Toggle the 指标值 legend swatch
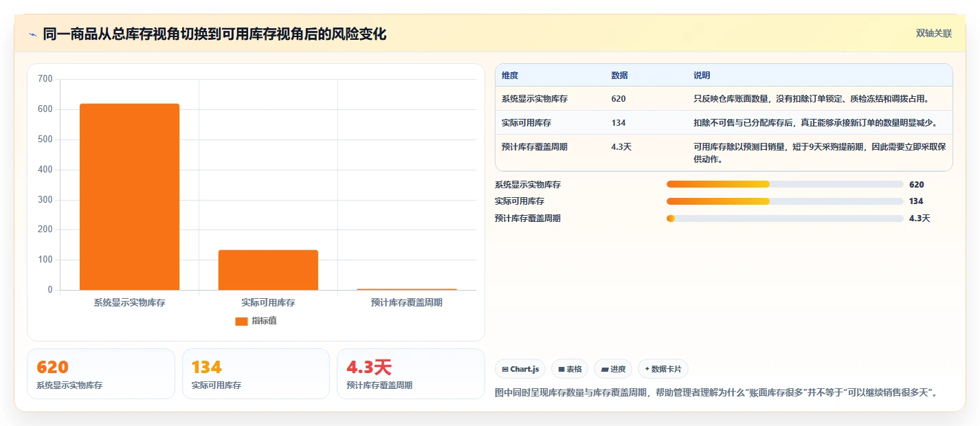Screen dimensions: 980x426 tap(241, 321)
